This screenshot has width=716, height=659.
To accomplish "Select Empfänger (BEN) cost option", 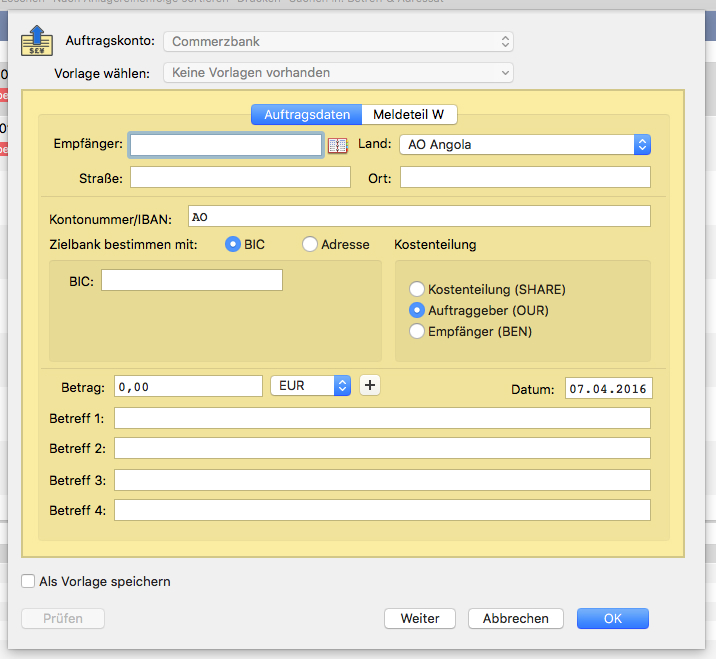I will (x=417, y=331).
